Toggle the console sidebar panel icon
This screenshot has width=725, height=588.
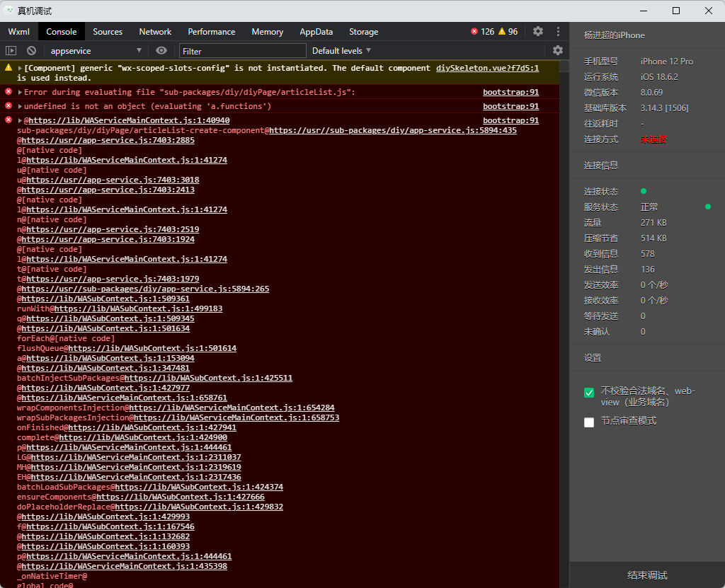click(x=11, y=51)
